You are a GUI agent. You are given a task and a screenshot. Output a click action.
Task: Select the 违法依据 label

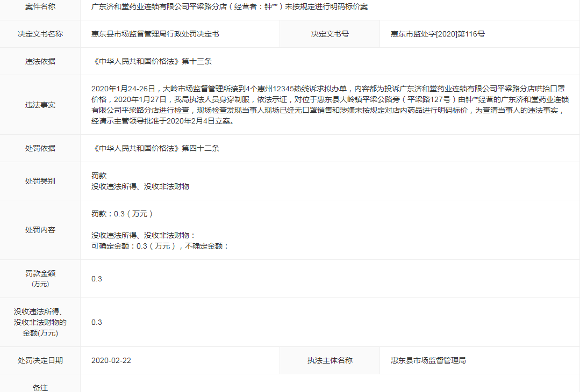click(x=40, y=61)
